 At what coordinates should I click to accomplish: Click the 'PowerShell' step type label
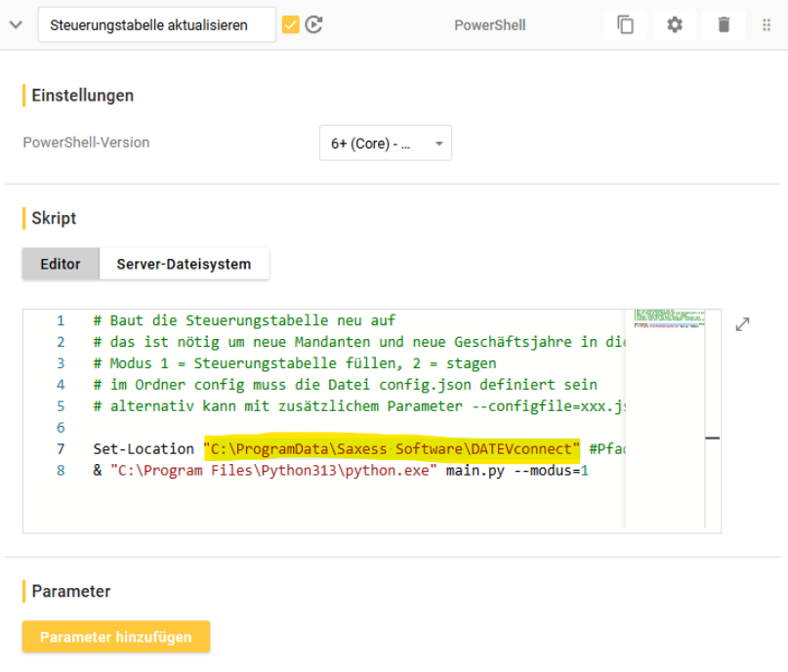[489, 25]
